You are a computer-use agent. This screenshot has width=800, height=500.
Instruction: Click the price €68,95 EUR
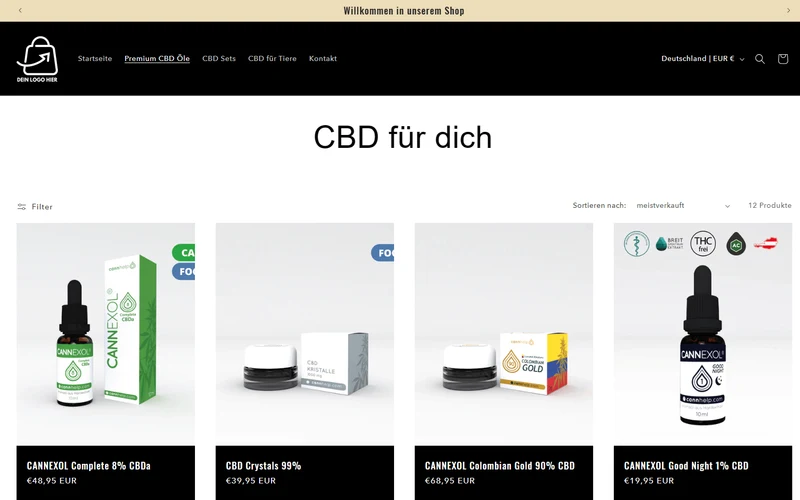pos(449,481)
